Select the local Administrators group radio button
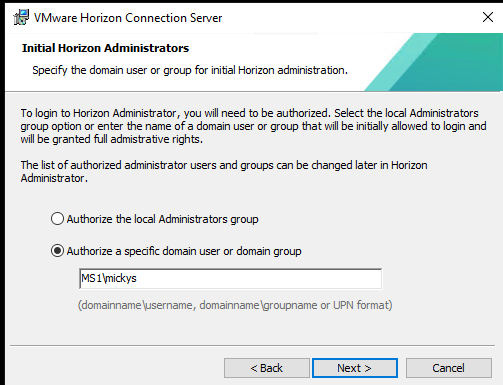 click(57, 219)
